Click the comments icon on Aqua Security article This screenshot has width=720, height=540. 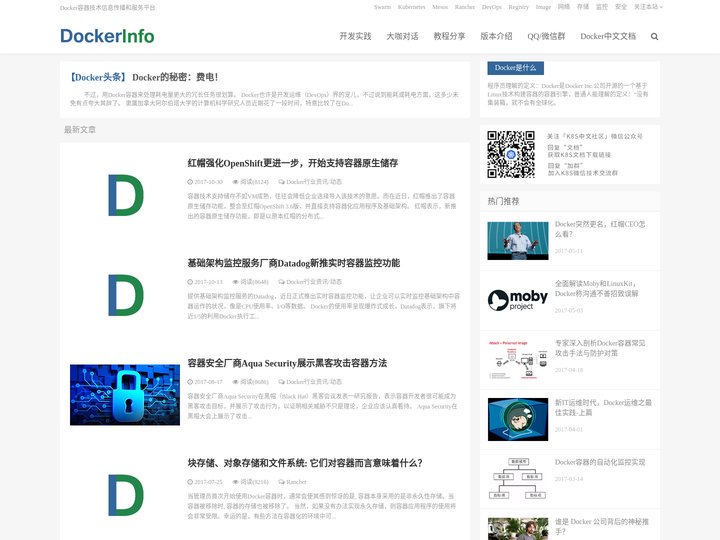pyautogui.click(x=281, y=382)
